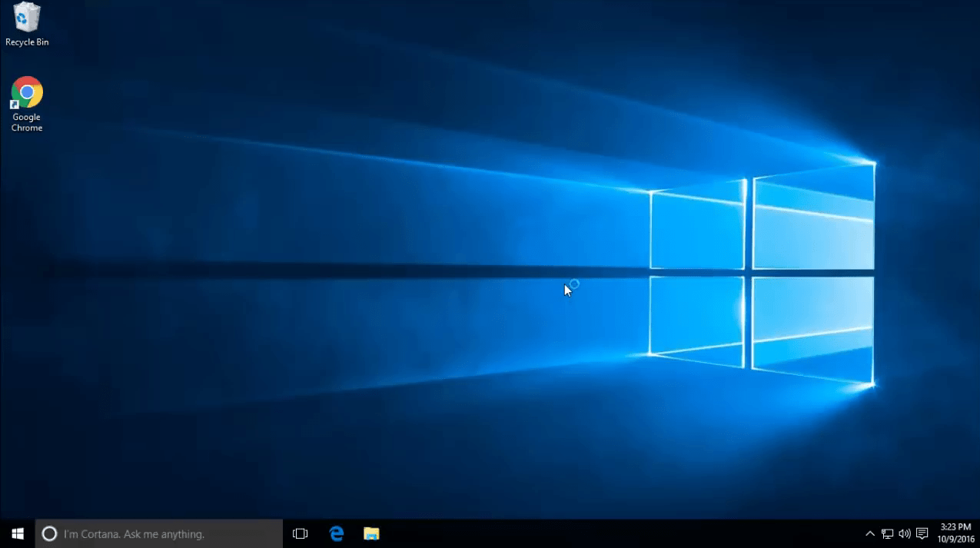This screenshot has width=980, height=548.
Task: Open File Explorer from the taskbar
Action: [372, 533]
